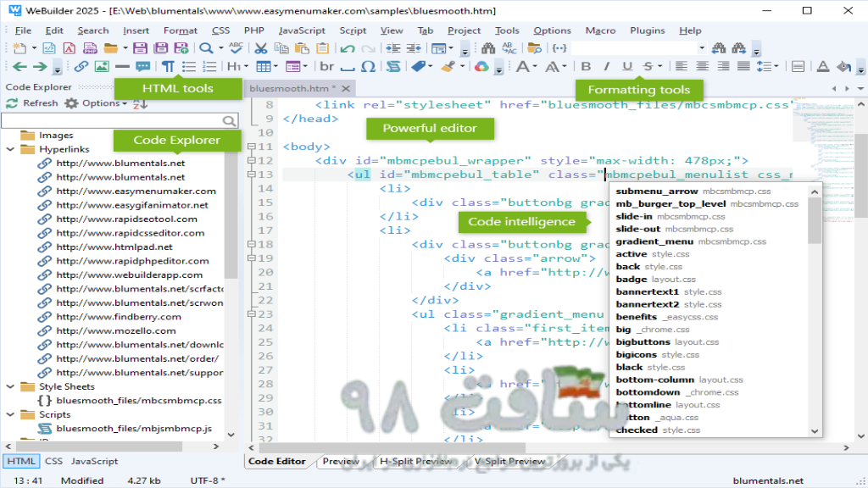This screenshot has height=488, width=868.
Task: Click the New document icon
Action: click(x=19, y=48)
